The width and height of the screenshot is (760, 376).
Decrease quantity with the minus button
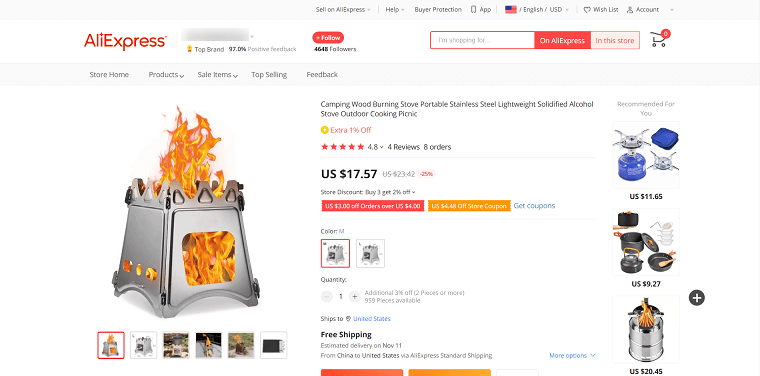pyautogui.click(x=327, y=297)
